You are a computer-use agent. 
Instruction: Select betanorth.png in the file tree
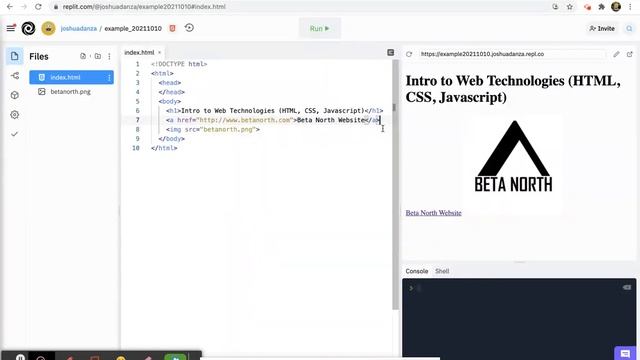(x=71, y=91)
